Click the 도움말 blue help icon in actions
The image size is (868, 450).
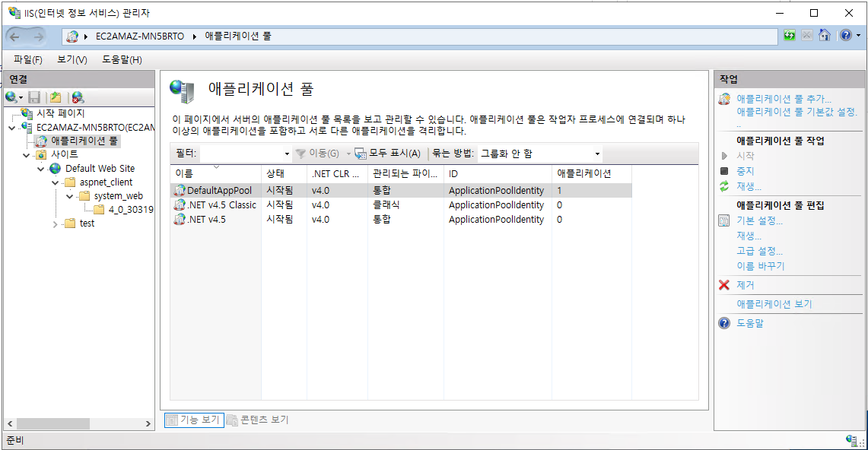(x=724, y=323)
